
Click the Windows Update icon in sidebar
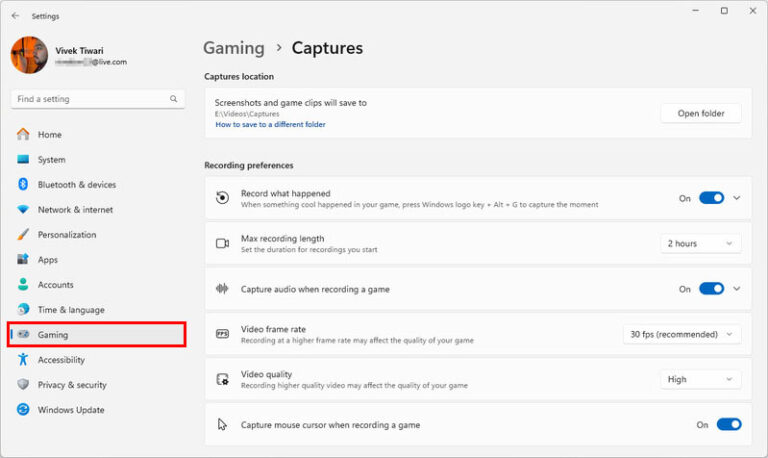click(23, 410)
